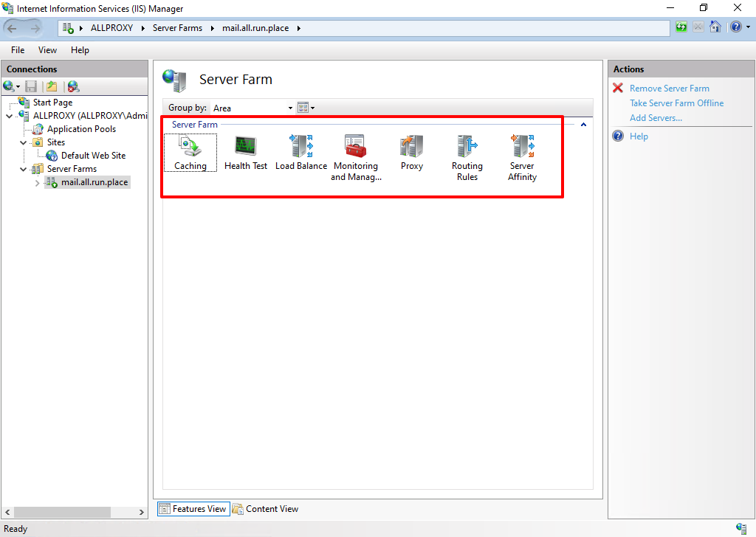Image resolution: width=756 pixels, height=537 pixels.
Task: Open the Proxy feature icon
Action: click(411, 146)
